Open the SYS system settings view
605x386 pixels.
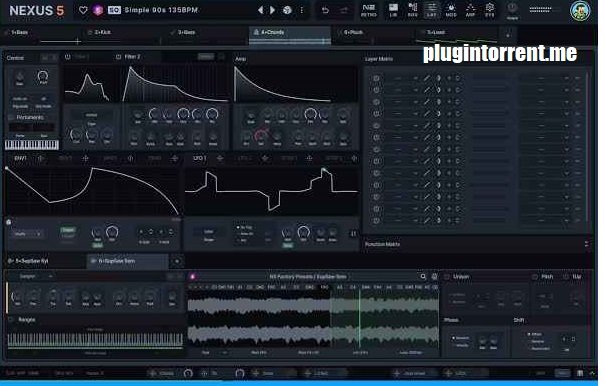tap(489, 10)
